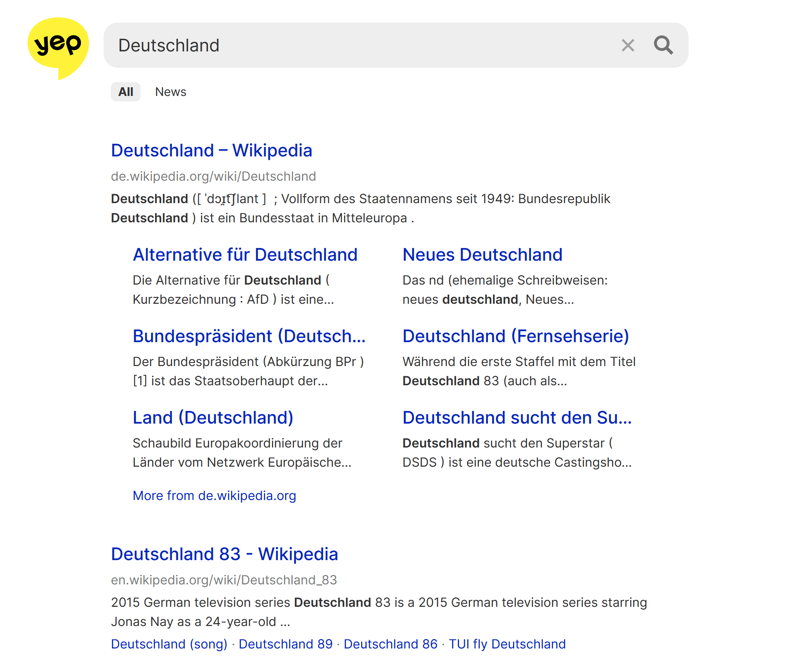795x672 pixels.
Task: Open the Deutschland 83 - Wikipedia result
Action: (x=225, y=554)
